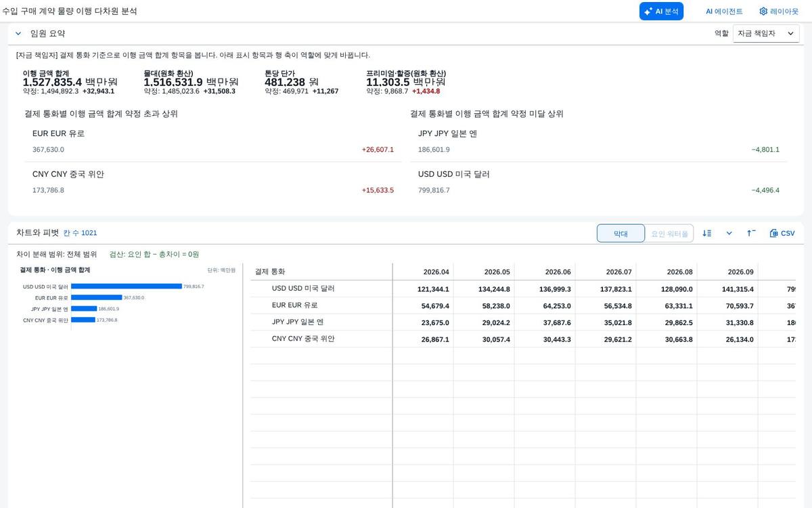Image resolution: width=812 pixels, height=508 pixels.
Task: Select the CNY CNY 중국 위안 table row label
Action: click(303, 339)
